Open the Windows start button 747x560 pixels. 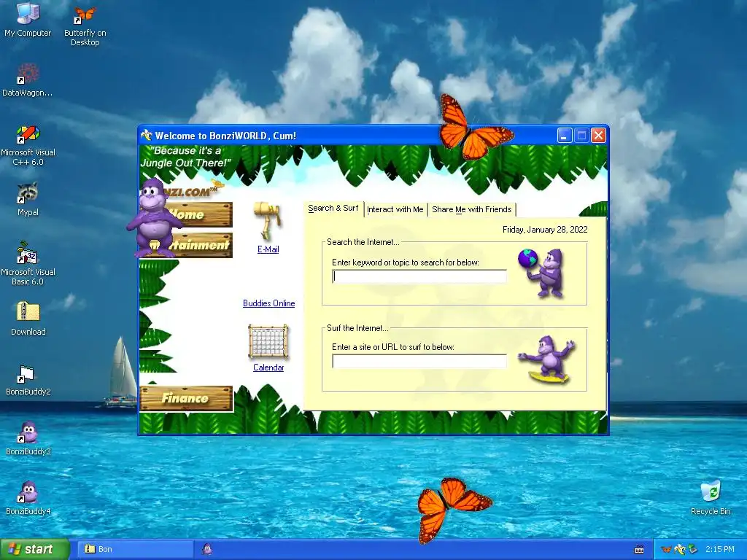point(34,550)
